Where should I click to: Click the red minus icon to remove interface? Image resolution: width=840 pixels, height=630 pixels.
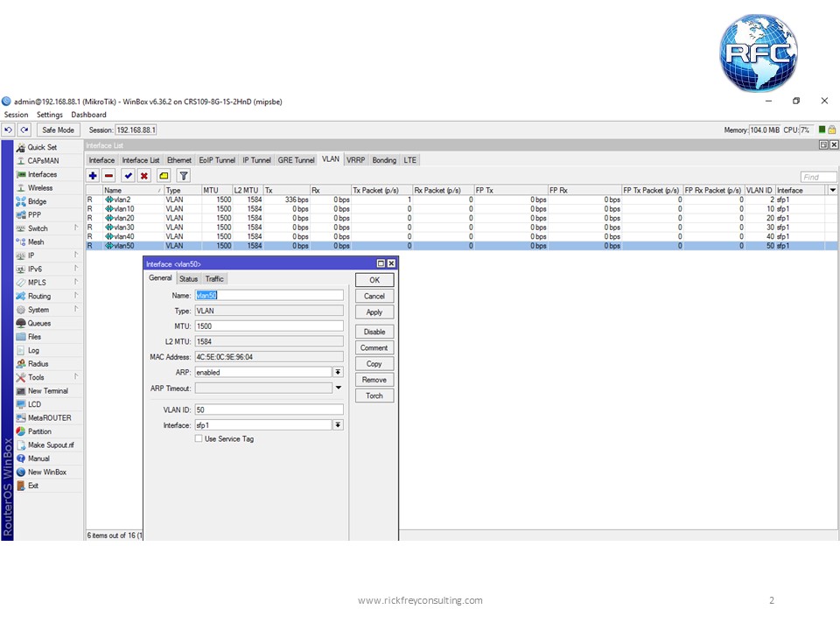point(108,176)
